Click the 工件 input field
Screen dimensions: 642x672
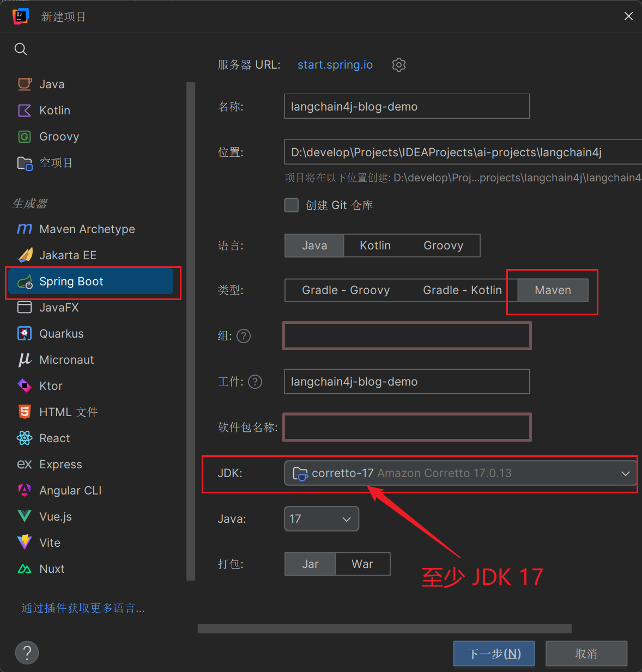[x=407, y=382]
